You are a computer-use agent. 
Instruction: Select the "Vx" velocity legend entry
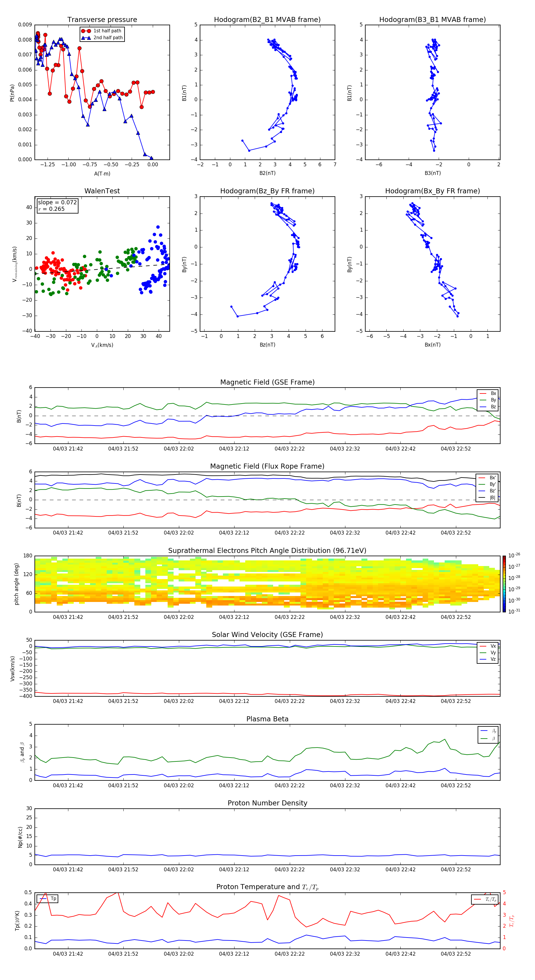tap(488, 646)
